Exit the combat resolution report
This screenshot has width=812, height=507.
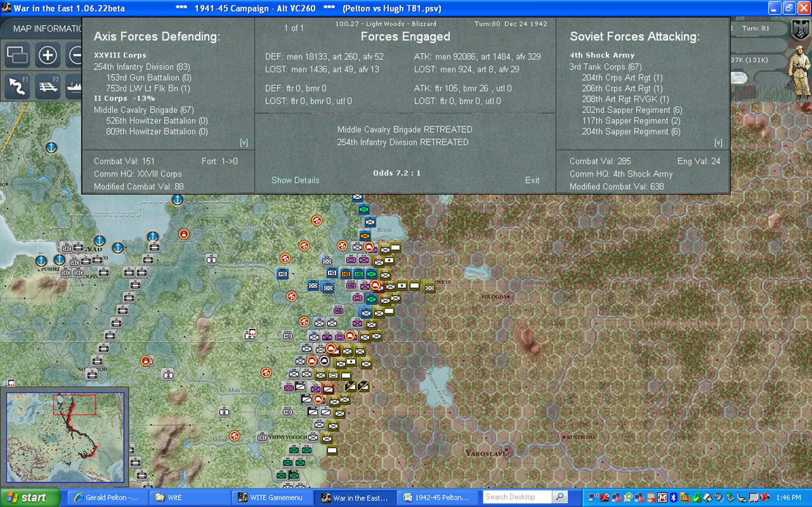532,180
